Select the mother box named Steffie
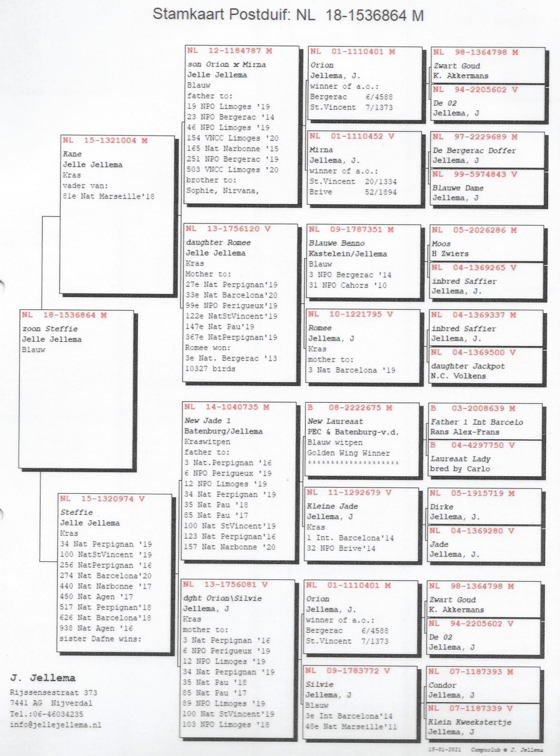 point(114,573)
